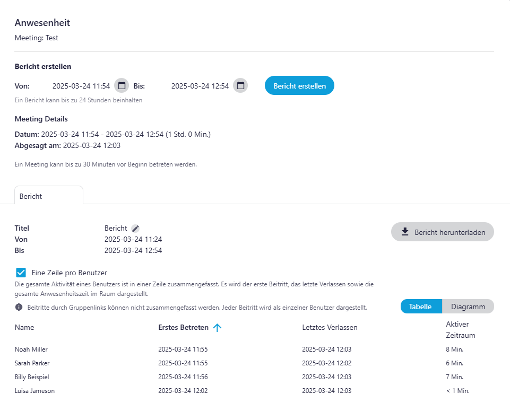Select the Noah Miller row
This screenshot has width=510, height=420.
click(x=31, y=349)
